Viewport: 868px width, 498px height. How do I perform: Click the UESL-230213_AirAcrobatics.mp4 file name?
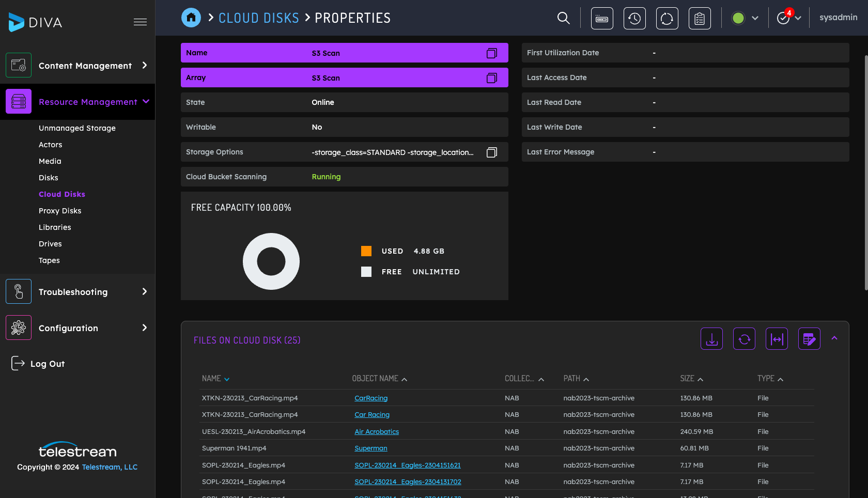point(254,432)
